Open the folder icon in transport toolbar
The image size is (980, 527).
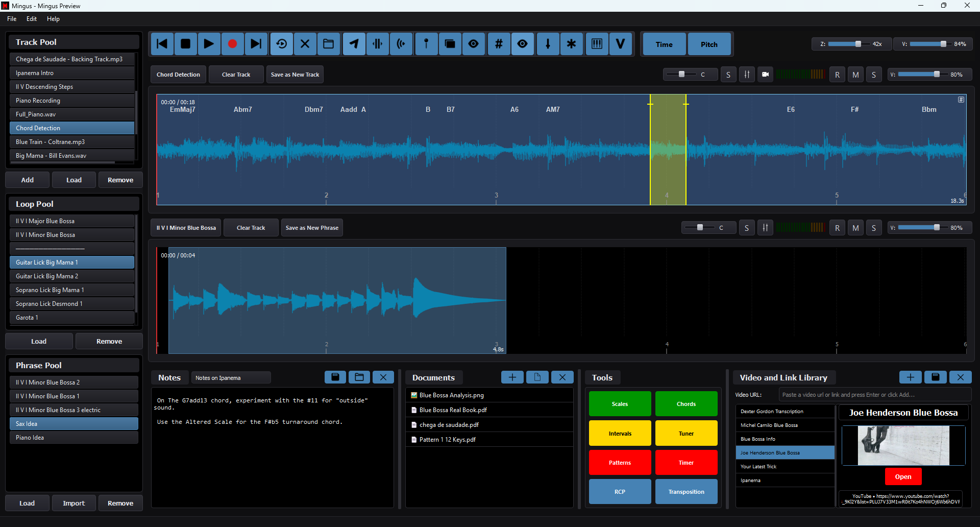[329, 44]
